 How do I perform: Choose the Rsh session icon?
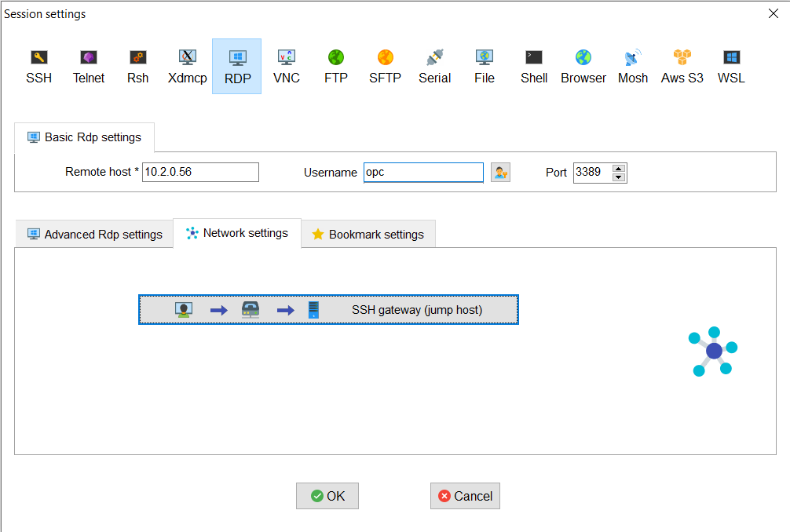137,66
